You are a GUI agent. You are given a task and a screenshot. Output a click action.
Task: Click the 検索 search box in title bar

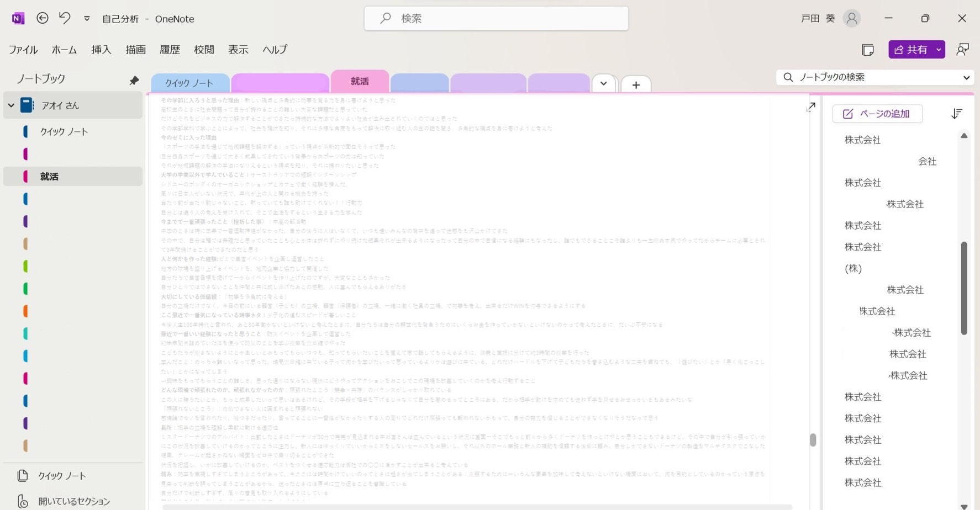(x=496, y=18)
